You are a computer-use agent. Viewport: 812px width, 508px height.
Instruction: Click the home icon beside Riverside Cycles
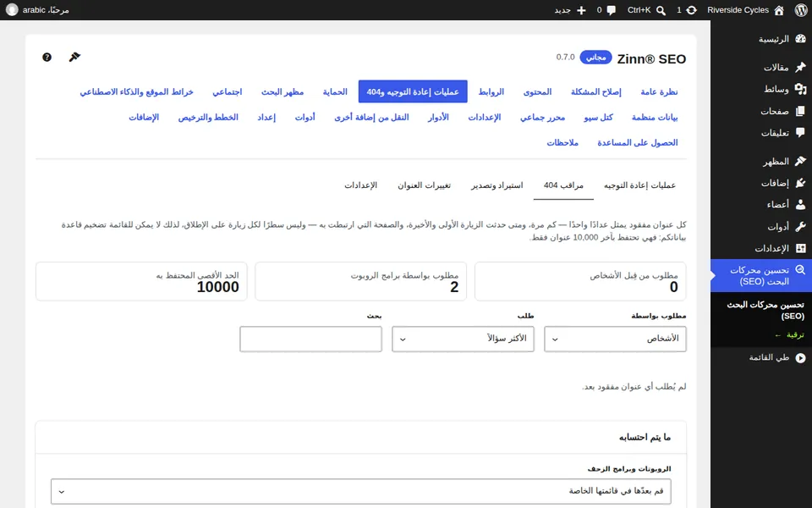point(779,10)
